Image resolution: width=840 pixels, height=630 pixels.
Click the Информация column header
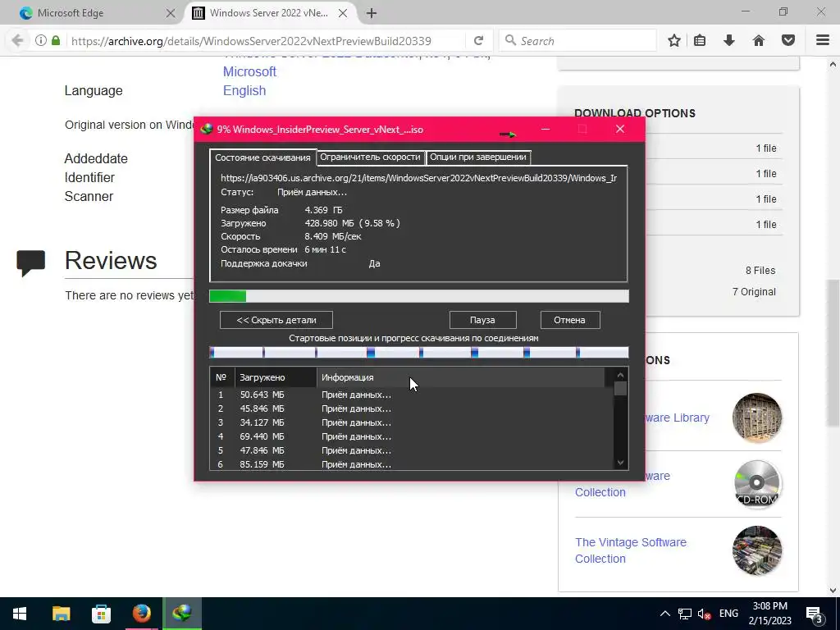461,377
